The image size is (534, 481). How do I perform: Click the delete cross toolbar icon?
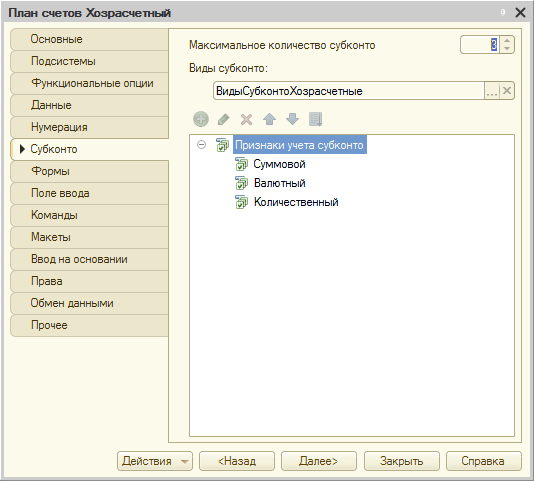(x=246, y=120)
